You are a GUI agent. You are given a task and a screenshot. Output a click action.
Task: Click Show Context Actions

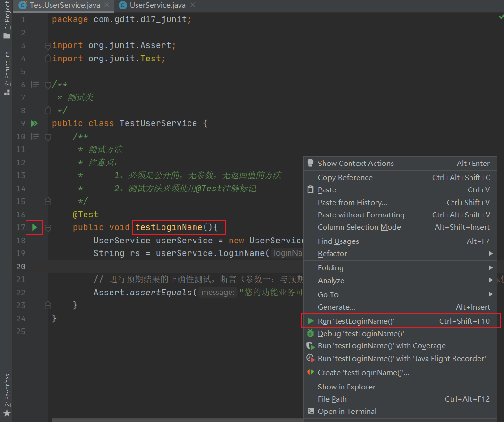click(355, 164)
